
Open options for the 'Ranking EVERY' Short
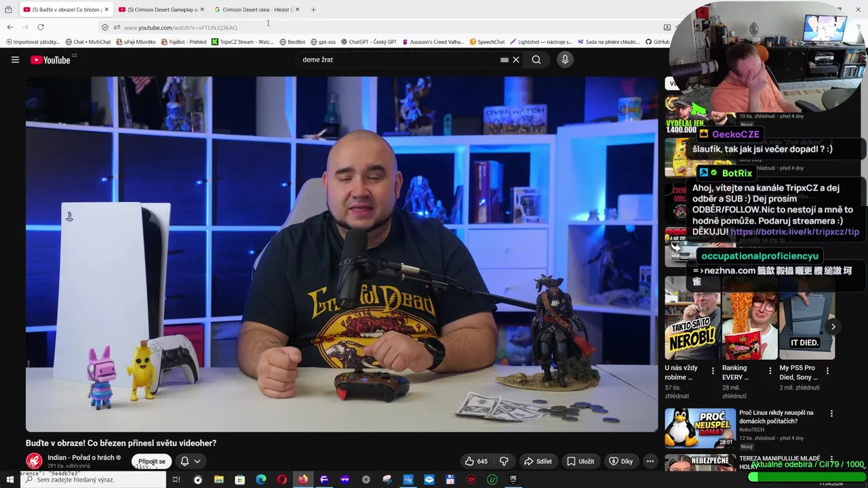click(770, 371)
